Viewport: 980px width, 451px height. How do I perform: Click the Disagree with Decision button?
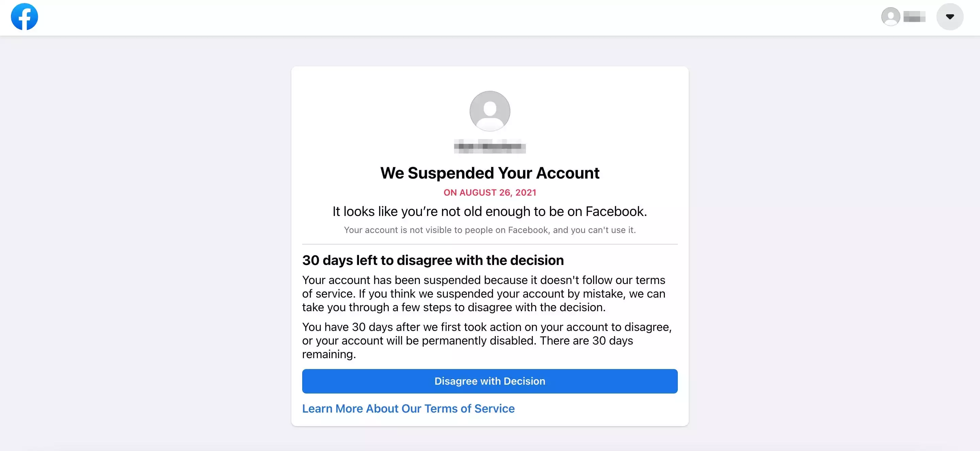(490, 381)
